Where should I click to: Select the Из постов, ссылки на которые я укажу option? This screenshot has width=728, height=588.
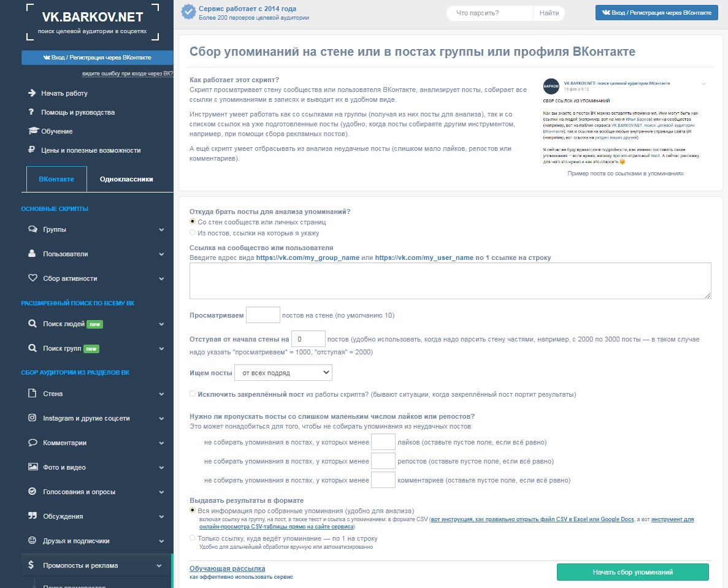pos(192,232)
